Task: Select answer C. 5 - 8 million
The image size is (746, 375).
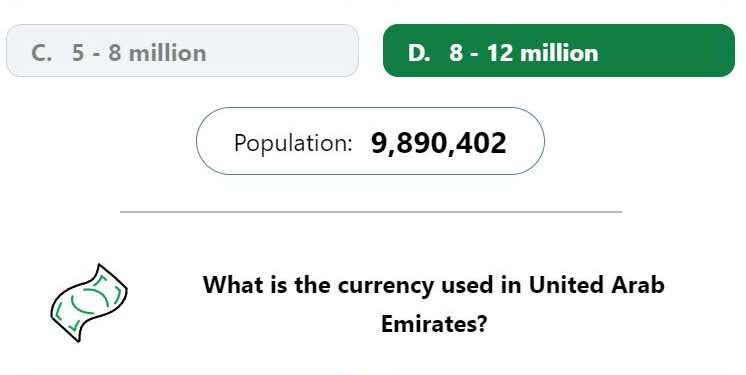Action: (x=182, y=50)
